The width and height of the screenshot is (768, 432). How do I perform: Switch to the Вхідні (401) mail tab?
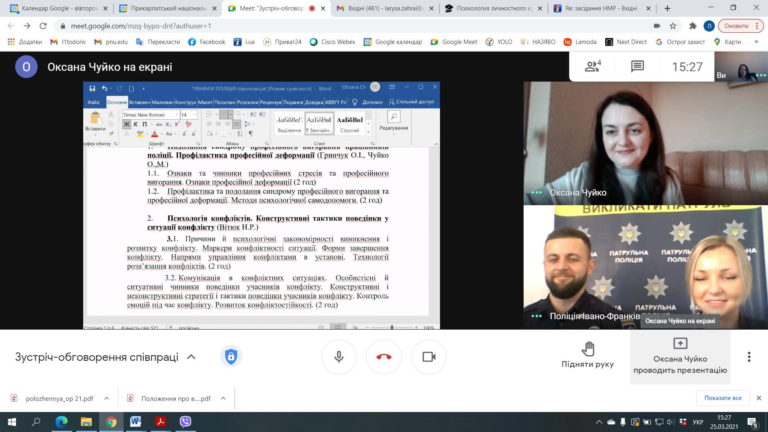tap(384, 8)
